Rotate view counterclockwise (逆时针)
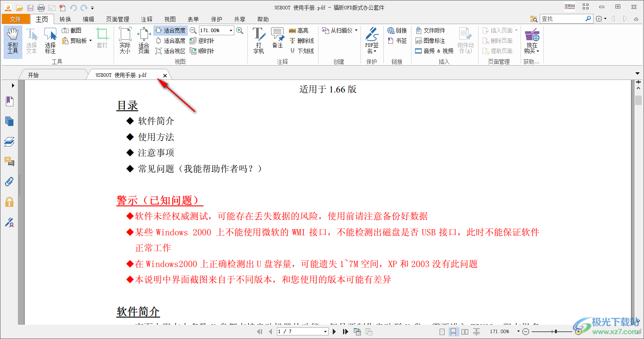Image resolution: width=644 pixels, height=339 pixels. [202, 41]
